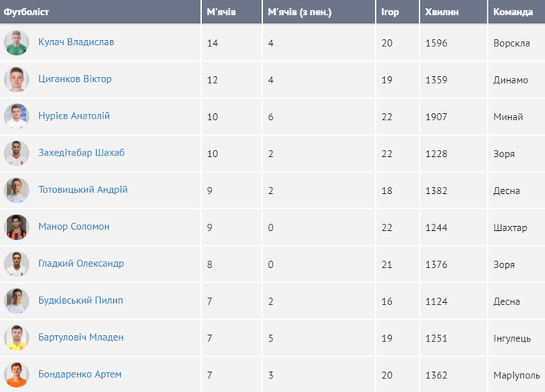Open Кулач Владислав player profile link

coord(76,42)
